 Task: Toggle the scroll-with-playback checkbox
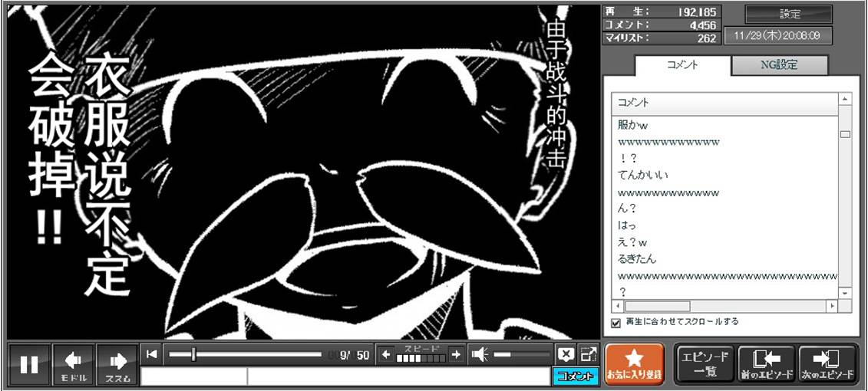(616, 323)
